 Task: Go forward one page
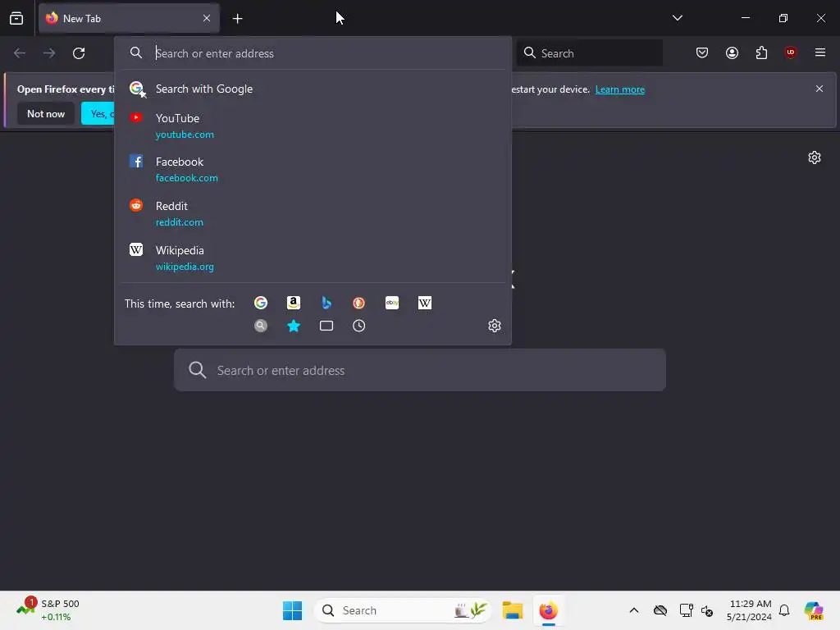coord(49,53)
